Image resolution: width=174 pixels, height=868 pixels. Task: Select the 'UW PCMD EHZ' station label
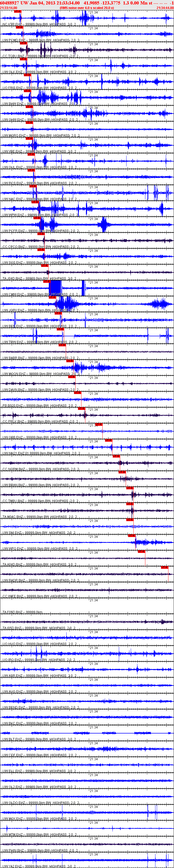point(14,40)
